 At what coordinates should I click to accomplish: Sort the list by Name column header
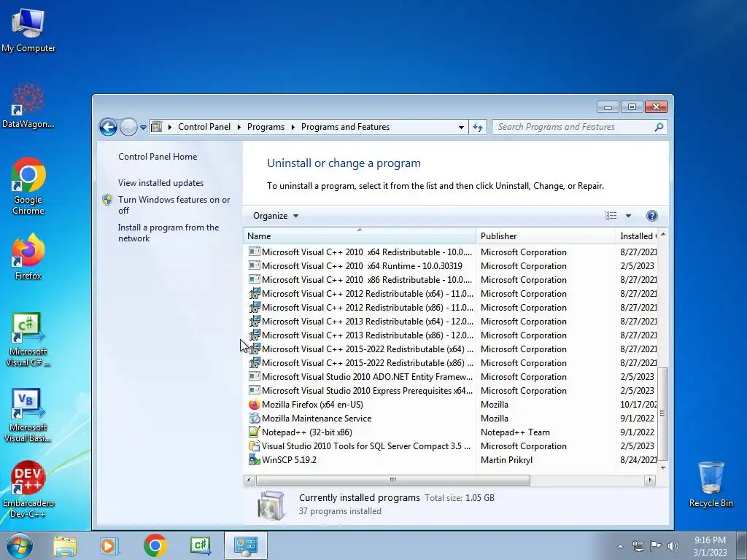pyautogui.click(x=359, y=236)
